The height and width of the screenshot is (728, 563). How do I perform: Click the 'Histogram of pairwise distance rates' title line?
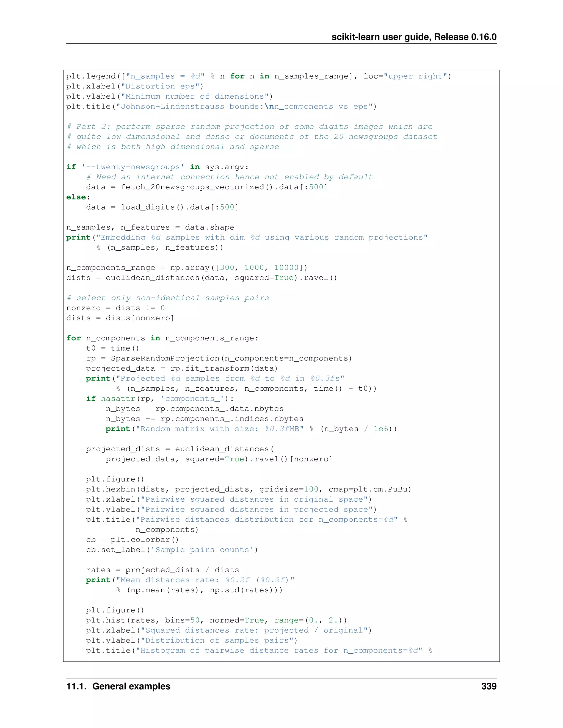point(259,650)
